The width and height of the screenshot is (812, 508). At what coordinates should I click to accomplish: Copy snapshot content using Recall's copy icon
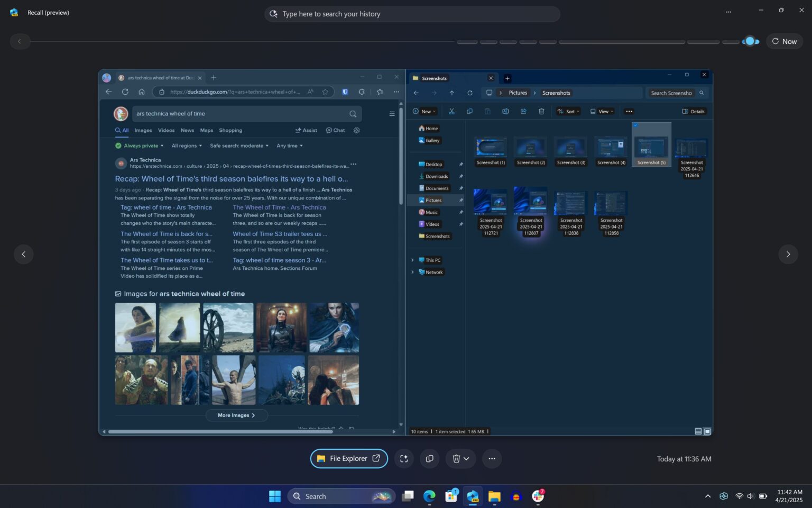[x=430, y=458]
